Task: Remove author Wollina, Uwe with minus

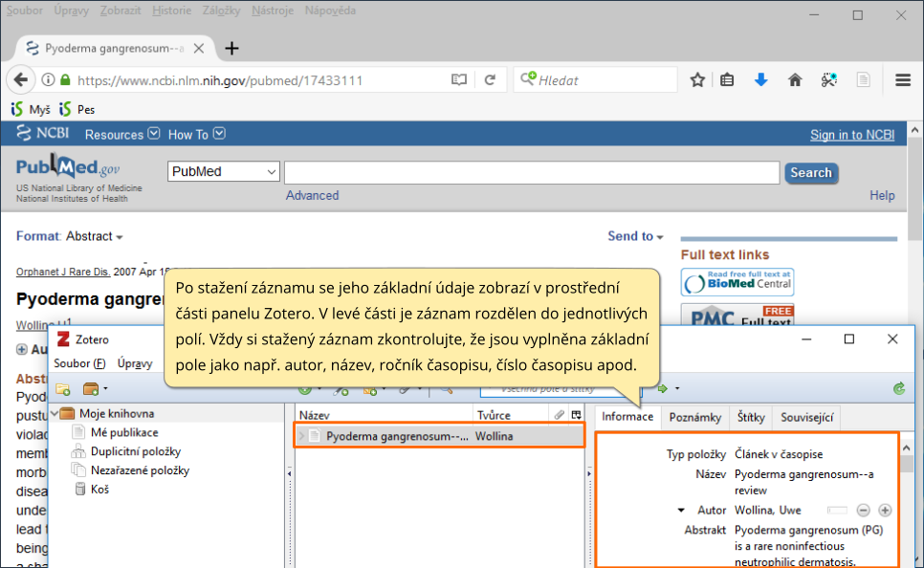Action: point(864,511)
